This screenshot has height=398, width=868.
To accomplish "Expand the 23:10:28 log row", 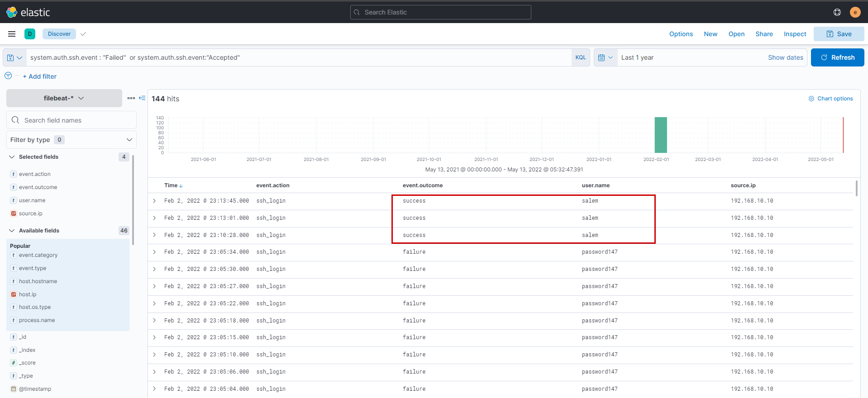I will coord(155,235).
